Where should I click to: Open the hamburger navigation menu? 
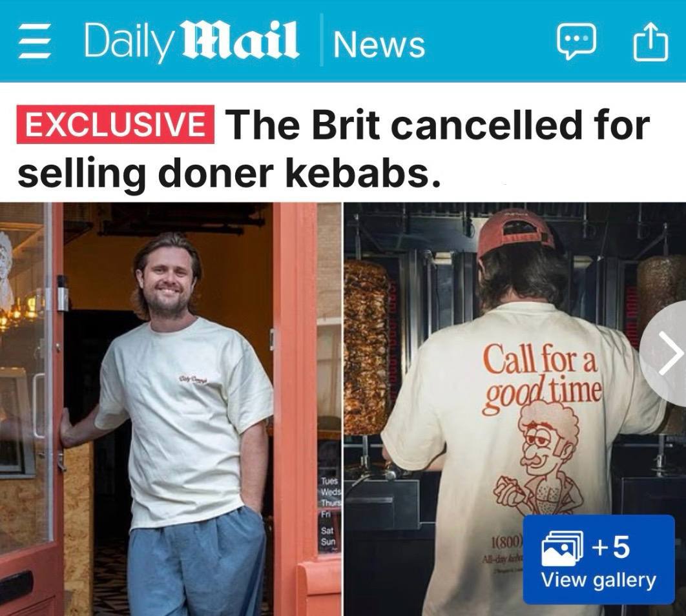click(35, 41)
